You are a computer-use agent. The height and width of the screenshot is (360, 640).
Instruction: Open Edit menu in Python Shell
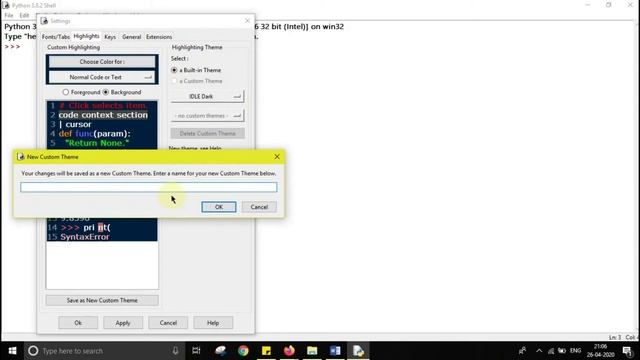[24, 15]
